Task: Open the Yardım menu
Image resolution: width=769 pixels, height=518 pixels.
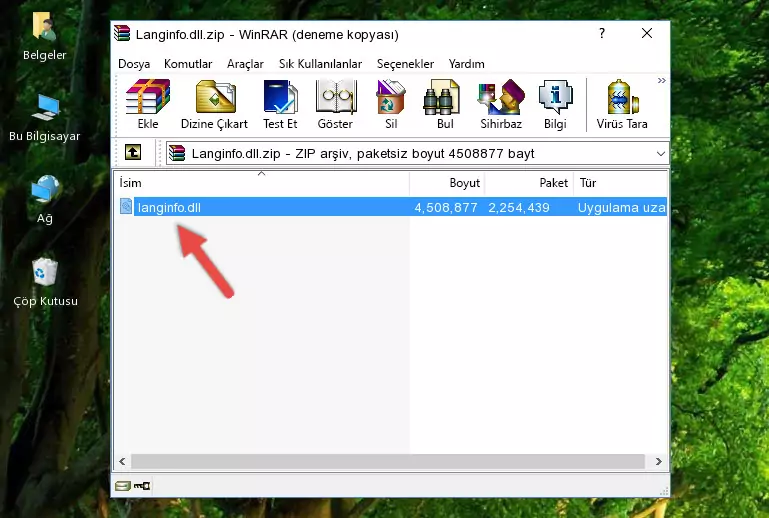Action: tap(466, 64)
